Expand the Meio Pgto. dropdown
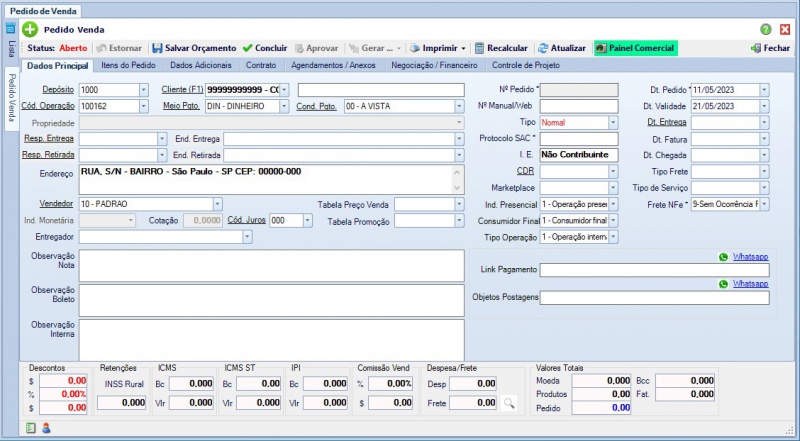This screenshot has height=441, width=800. coord(285,106)
